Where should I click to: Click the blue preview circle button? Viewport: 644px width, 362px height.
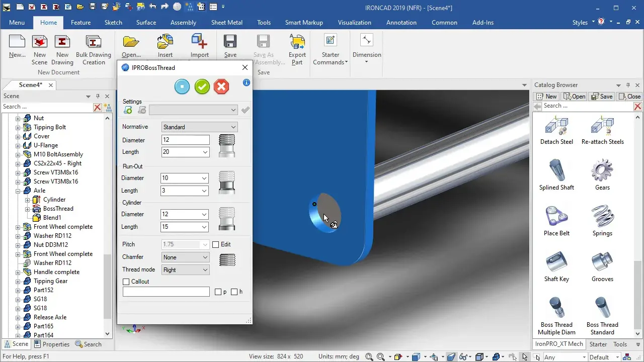(182, 87)
